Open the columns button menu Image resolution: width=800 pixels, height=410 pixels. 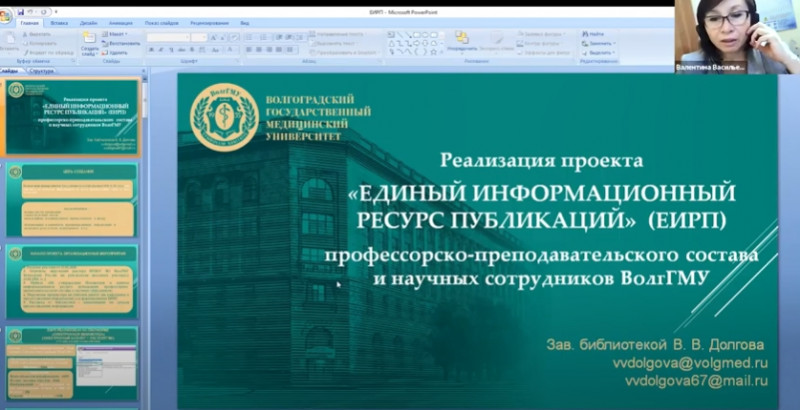click(x=291, y=50)
